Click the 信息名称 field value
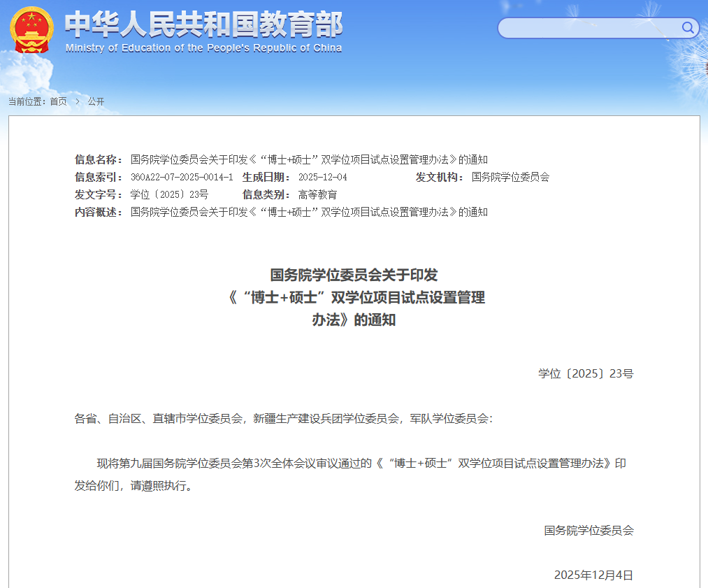The width and height of the screenshot is (708, 588). click(x=309, y=159)
